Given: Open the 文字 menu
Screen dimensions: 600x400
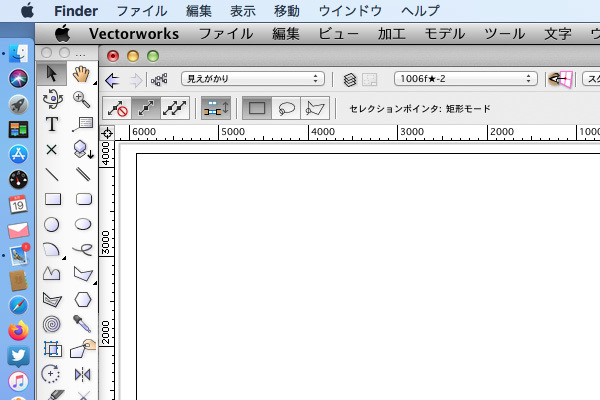Looking at the screenshot, I should coord(558,34).
